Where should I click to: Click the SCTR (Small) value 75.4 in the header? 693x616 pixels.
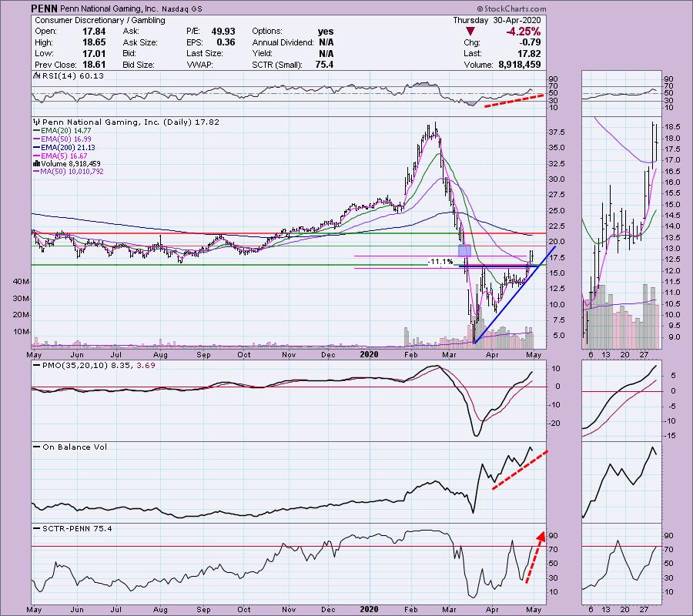[x=325, y=65]
